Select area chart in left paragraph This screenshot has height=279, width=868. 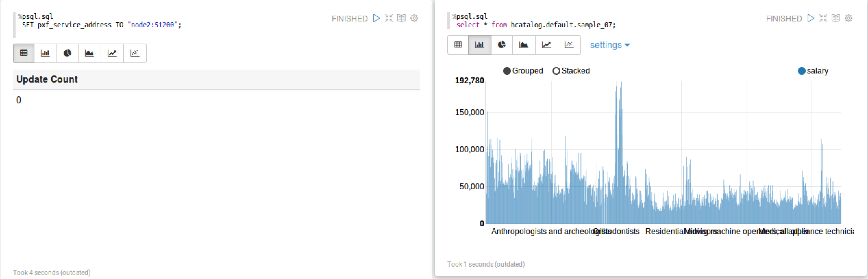tap(89, 53)
